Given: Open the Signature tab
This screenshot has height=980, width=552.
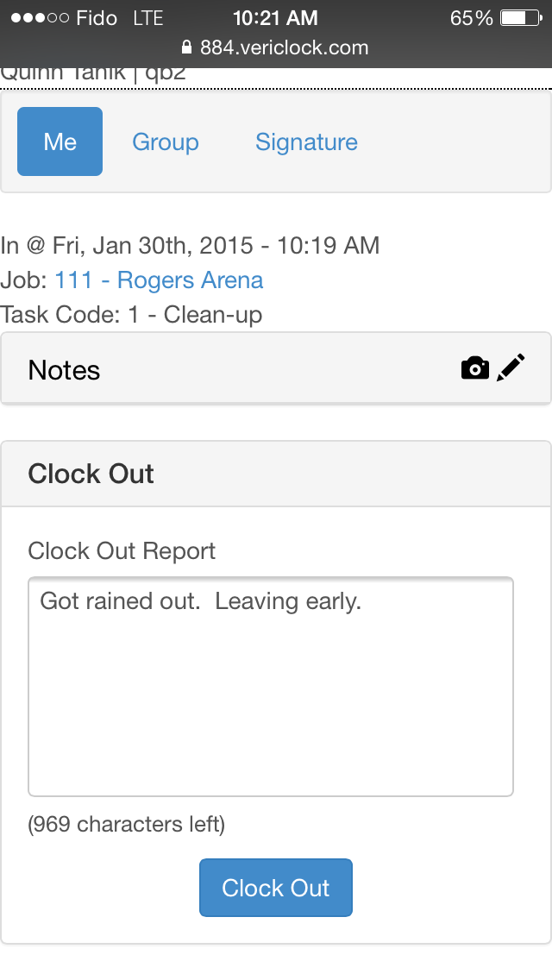Looking at the screenshot, I should coord(306,141).
